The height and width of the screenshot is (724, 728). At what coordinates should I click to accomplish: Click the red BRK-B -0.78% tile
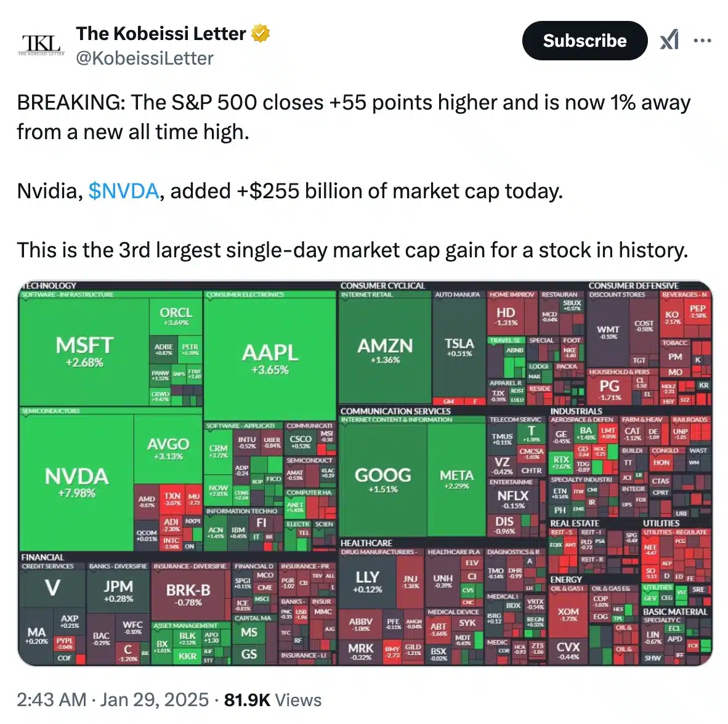click(188, 593)
